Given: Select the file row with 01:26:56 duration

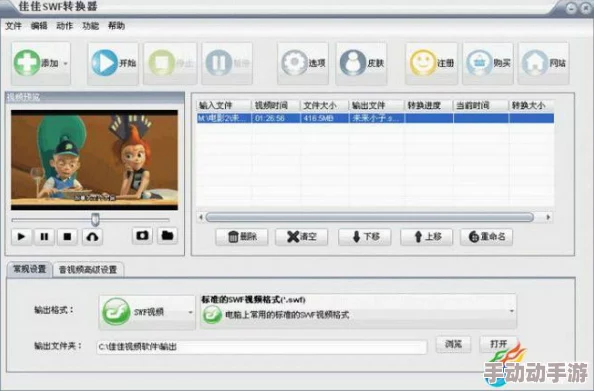Looking at the screenshot, I should pyautogui.click(x=375, y=118).
